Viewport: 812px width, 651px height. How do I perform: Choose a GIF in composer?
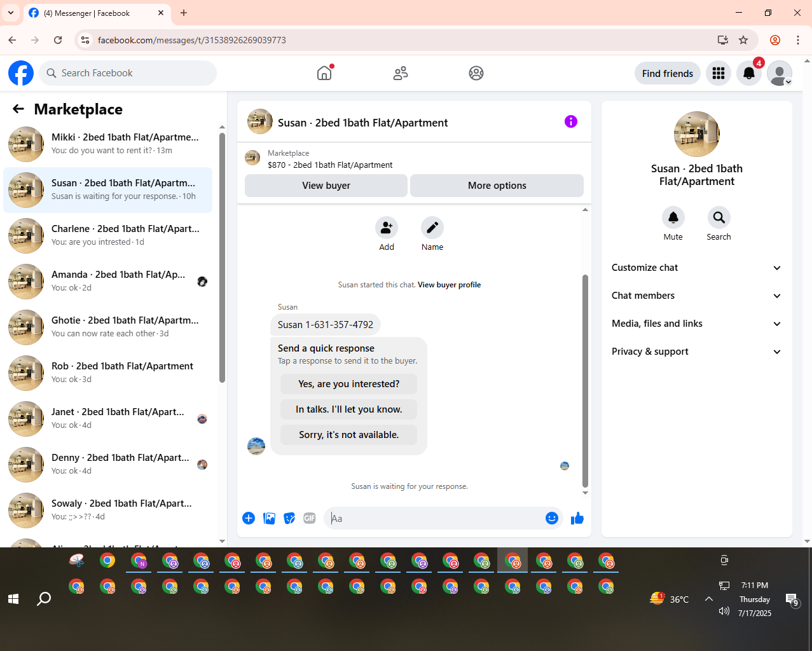click(310, 518)
